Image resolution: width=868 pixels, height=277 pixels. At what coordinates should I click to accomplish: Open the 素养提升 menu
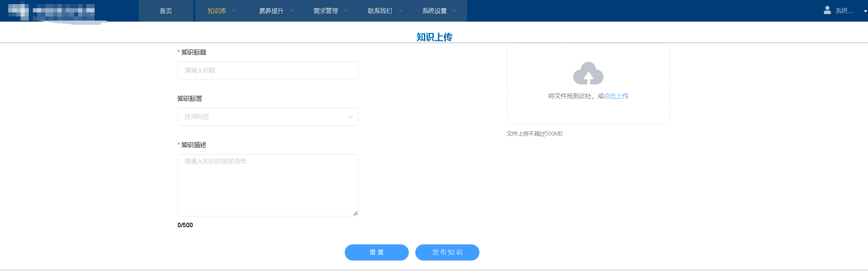pos(276,11)
